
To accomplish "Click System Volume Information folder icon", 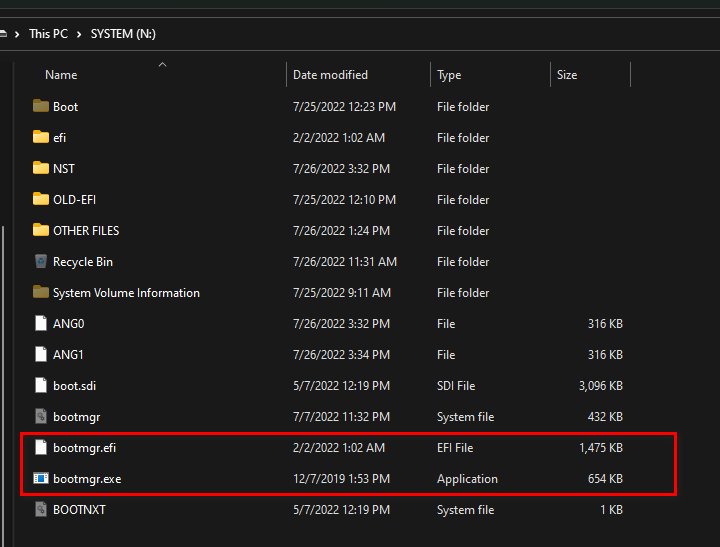I will coord(41,292).
